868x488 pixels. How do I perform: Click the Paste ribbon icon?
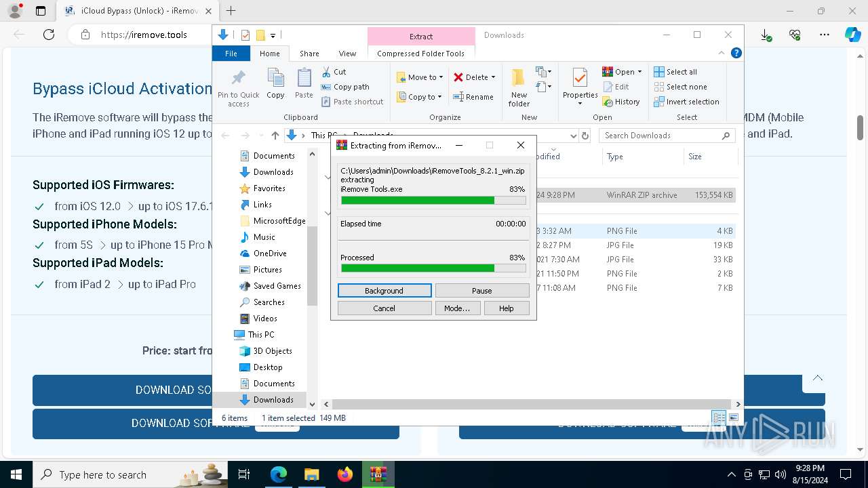[x=304, y=84]
